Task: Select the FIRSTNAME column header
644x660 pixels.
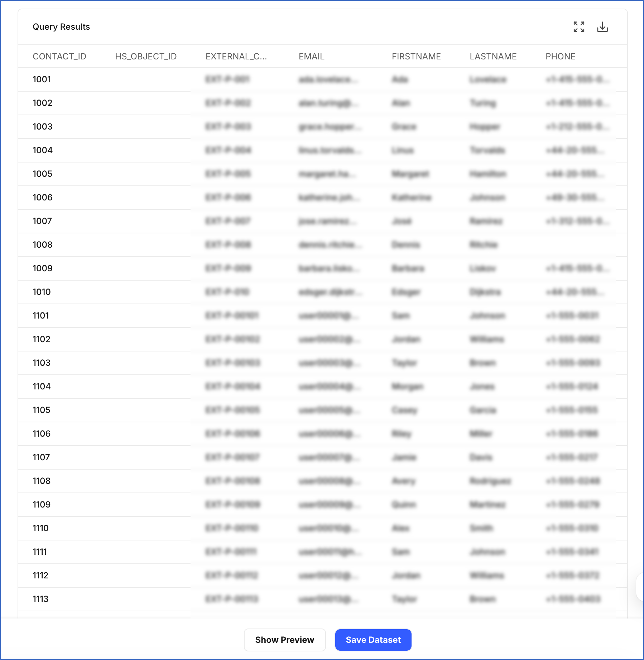Action: tap(416, 57)
